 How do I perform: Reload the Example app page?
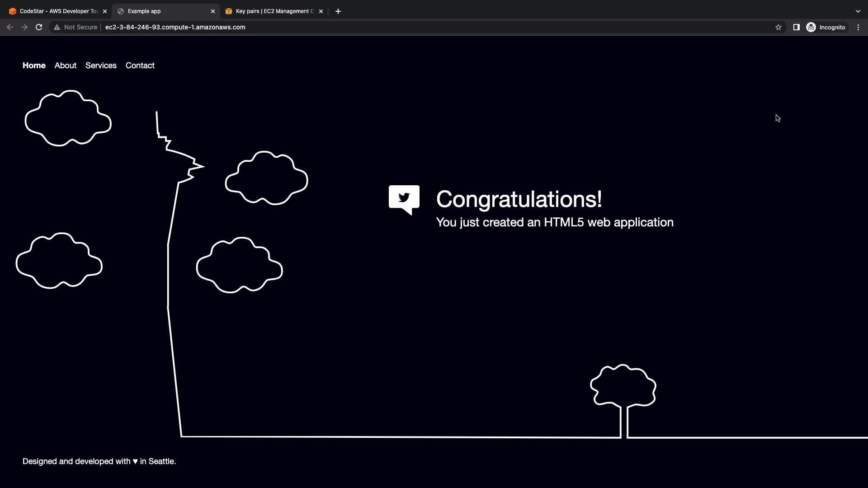click(39, 27)
